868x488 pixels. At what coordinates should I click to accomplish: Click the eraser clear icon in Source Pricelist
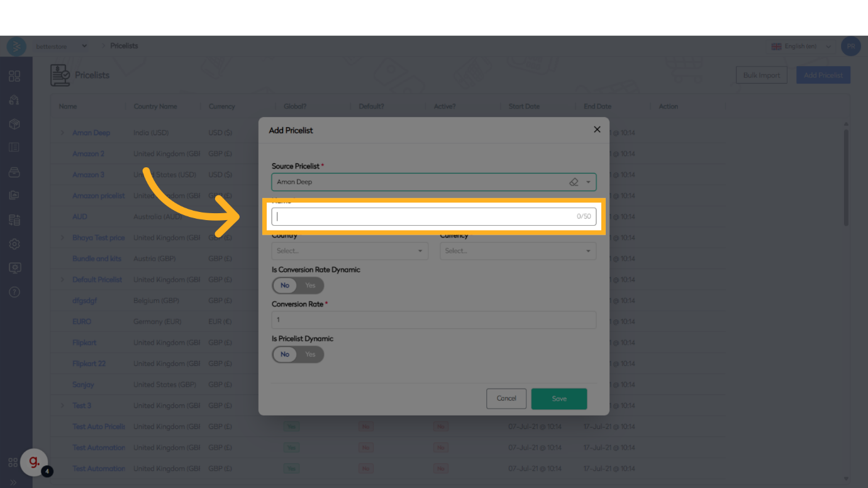(x=573, y=182)
